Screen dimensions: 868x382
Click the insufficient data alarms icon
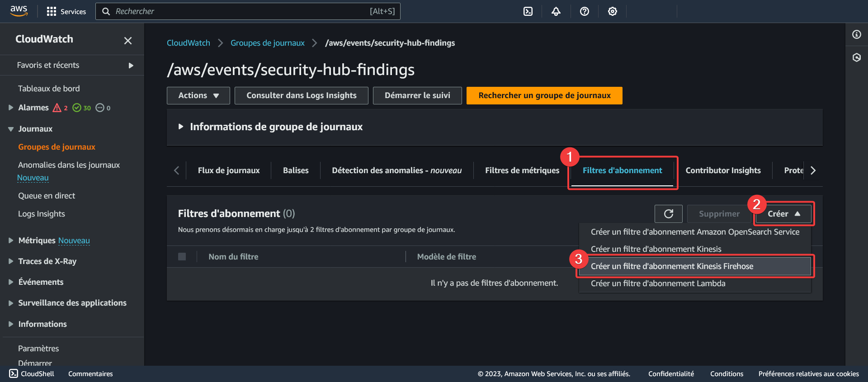(x=100, y=108)
